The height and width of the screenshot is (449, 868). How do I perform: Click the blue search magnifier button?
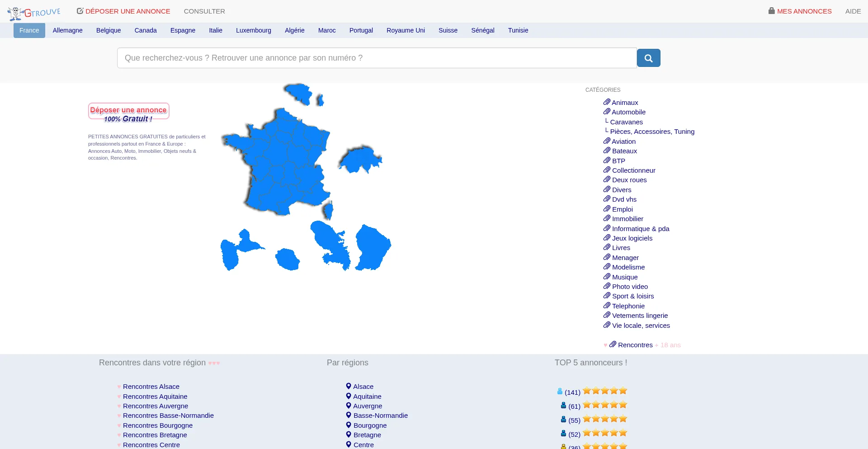[x=648, y=58]
